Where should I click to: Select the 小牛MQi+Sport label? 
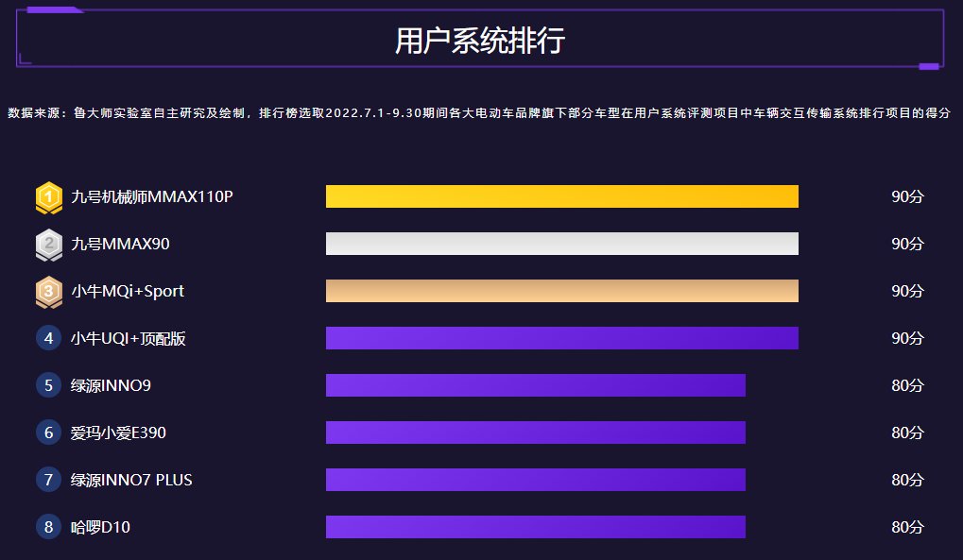point(128,291)
